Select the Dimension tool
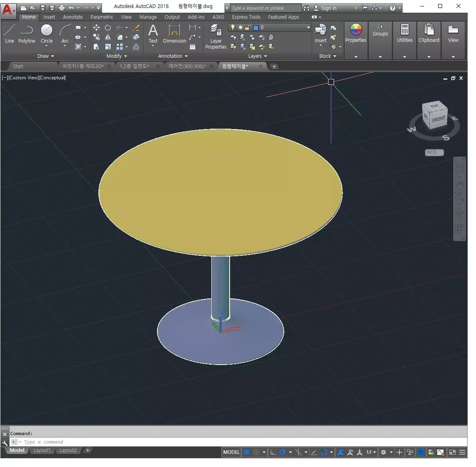 [174, 33]
